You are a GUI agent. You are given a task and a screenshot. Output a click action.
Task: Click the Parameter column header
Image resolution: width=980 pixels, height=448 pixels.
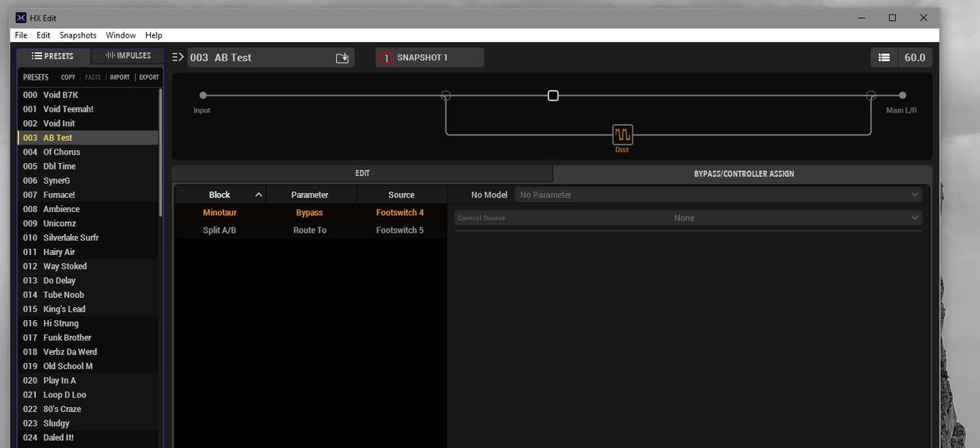pyautogui.click(x=310, y=195)
